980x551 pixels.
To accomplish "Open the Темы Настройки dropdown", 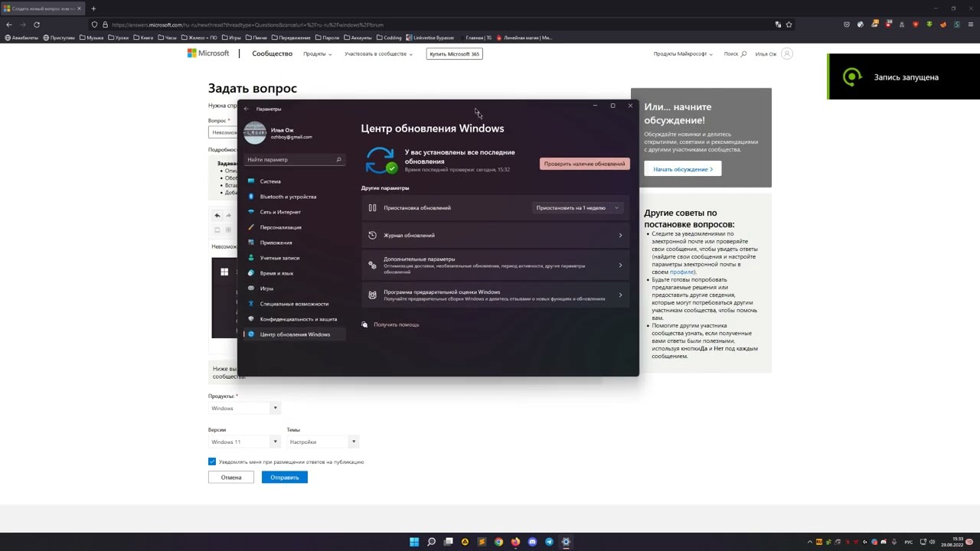I will (x=322, y=442).
